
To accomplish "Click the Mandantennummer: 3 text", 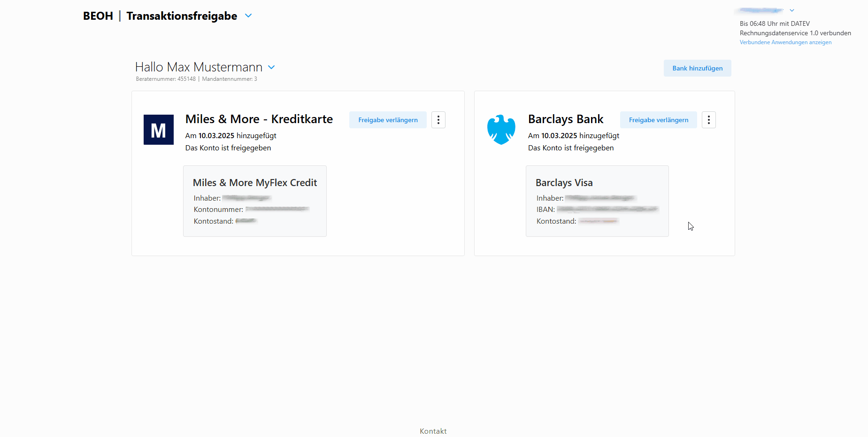I will (x=230, y=79).
